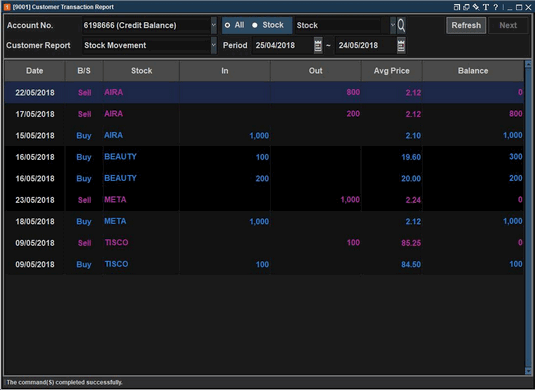
Task: Click the avg price 84.50 cell
Action: tap(392, 265)
